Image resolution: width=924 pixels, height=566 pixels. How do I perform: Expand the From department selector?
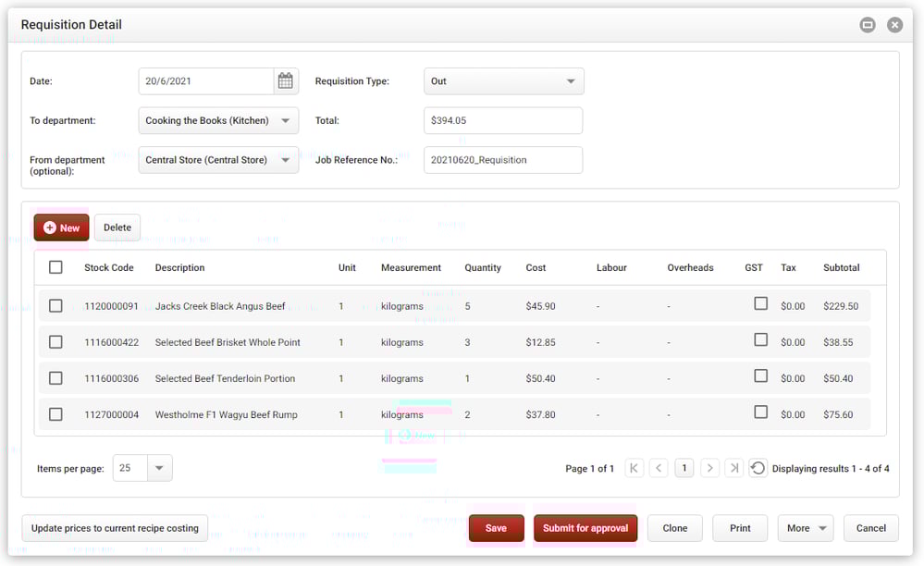coord(217,159)
